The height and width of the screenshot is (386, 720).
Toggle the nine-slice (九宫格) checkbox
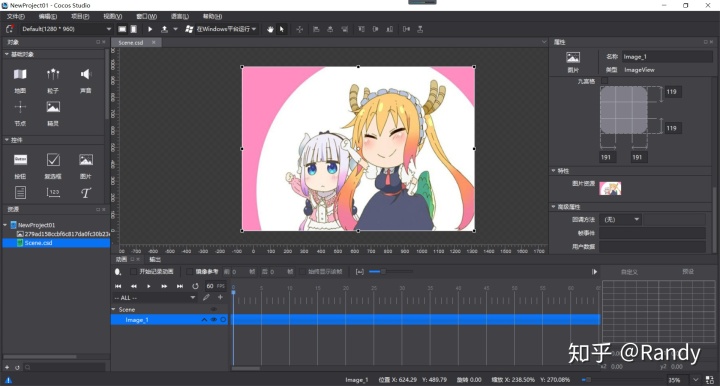pyautogui.click(x=604, y=81)
